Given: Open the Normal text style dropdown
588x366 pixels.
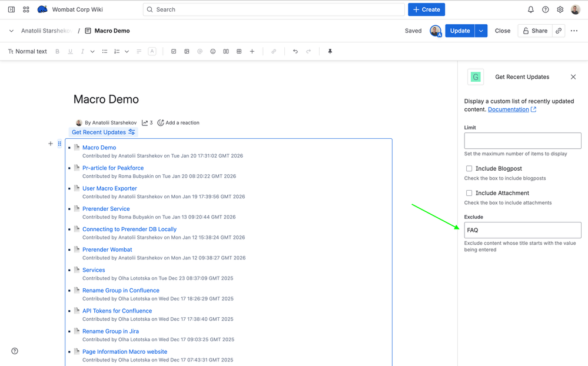Looking at the screenshot, I should pos(28,51).
